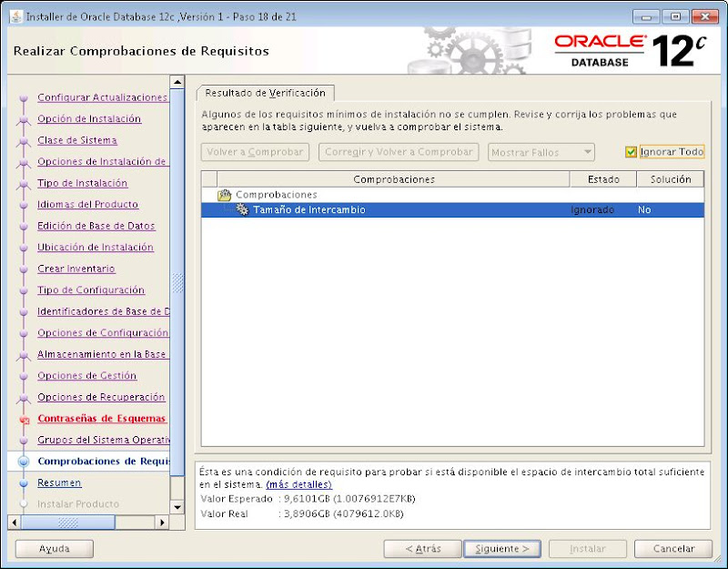Image resolution: width=728 pixels, height=569 pixels.
Task: Go to Configurar Actualizaciones step
Action: [102, 97]
